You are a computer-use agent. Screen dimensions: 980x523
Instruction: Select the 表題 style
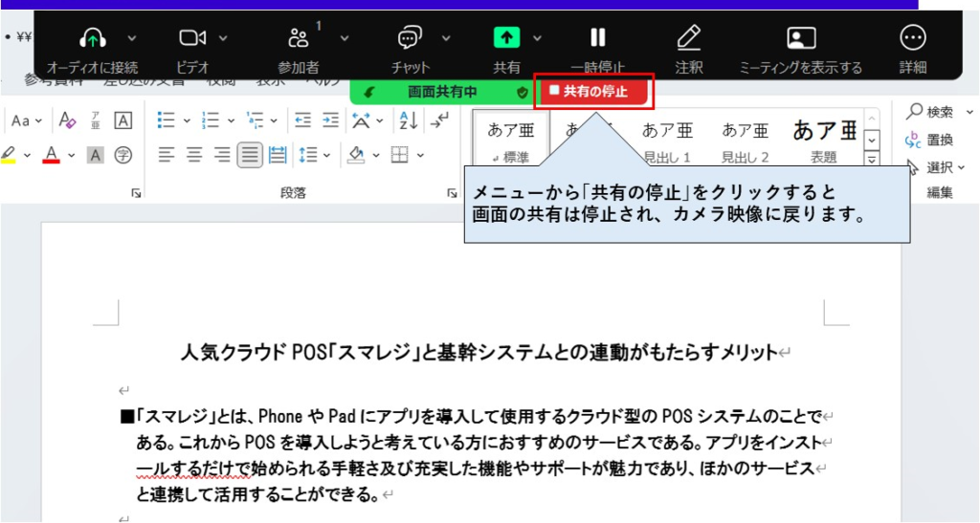tap(824, 142)
